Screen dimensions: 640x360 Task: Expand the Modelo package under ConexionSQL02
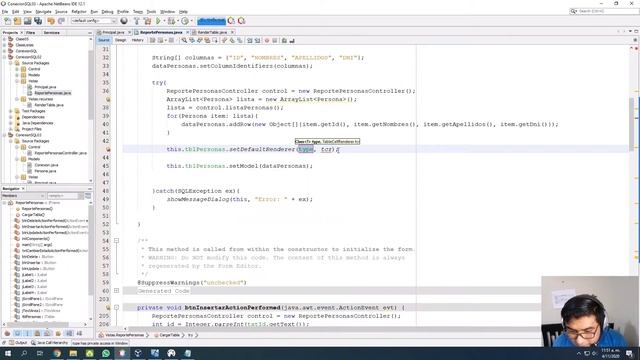pyautogui.click(x=17, y=75)
